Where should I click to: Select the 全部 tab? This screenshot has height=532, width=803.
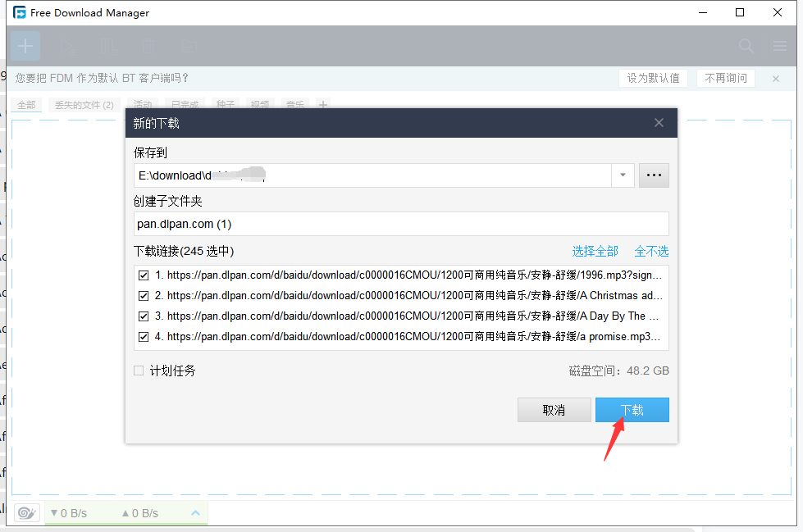coord(26,105)
